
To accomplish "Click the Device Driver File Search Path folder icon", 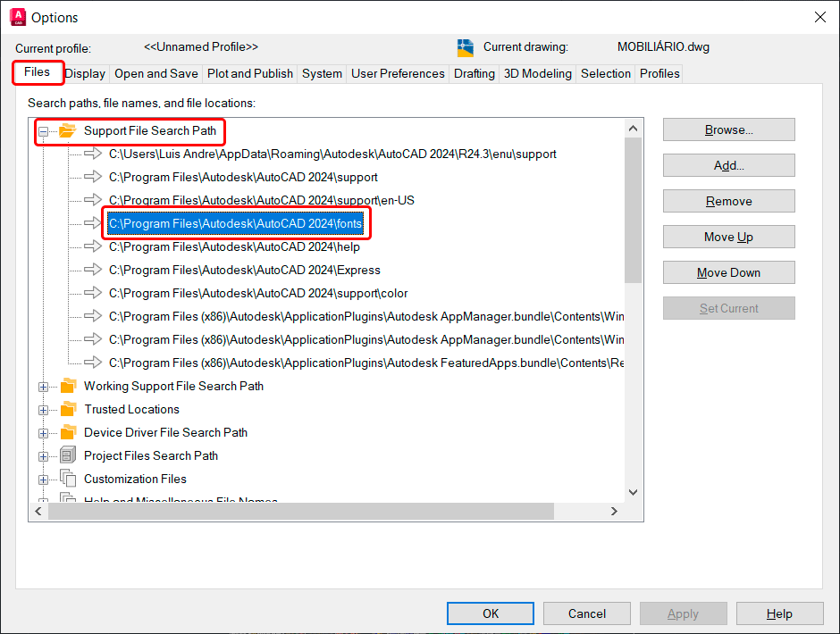I will tap(68, 433).
